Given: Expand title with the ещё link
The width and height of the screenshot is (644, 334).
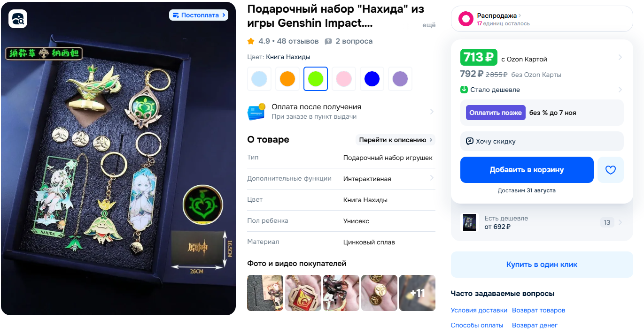Looking at the screenshot, I should click(429, 25).
